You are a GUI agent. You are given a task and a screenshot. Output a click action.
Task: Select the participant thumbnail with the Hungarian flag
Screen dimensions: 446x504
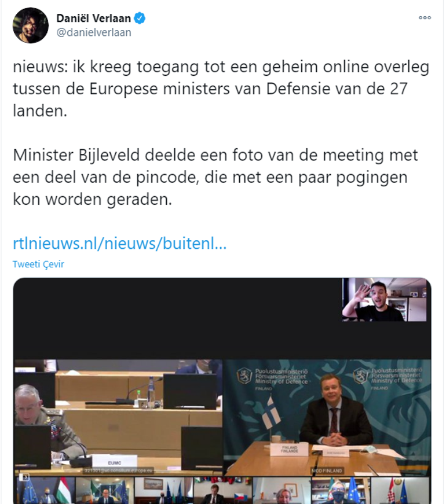(x=46, y=491)
